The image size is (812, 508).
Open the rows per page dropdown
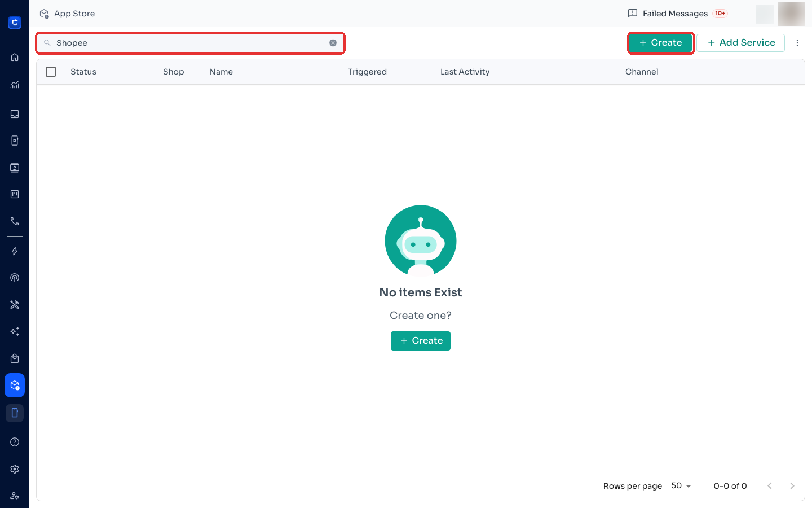pos(681,486)
